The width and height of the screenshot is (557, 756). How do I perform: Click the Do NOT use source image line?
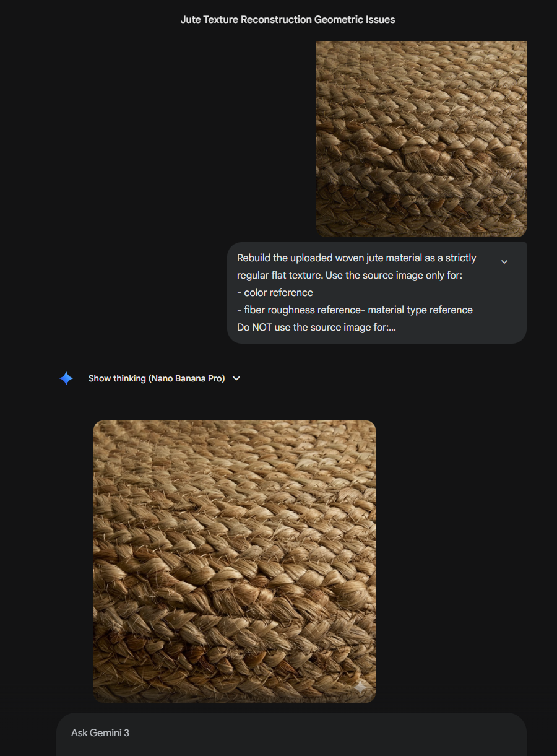click(316, 328)
